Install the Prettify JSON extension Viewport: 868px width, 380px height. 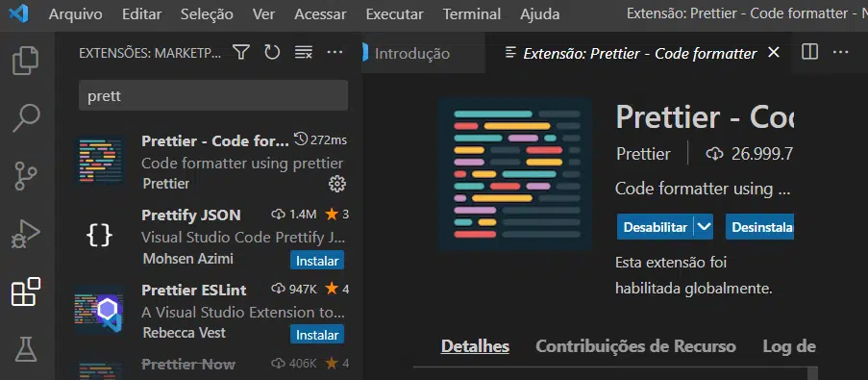[317, 261]
